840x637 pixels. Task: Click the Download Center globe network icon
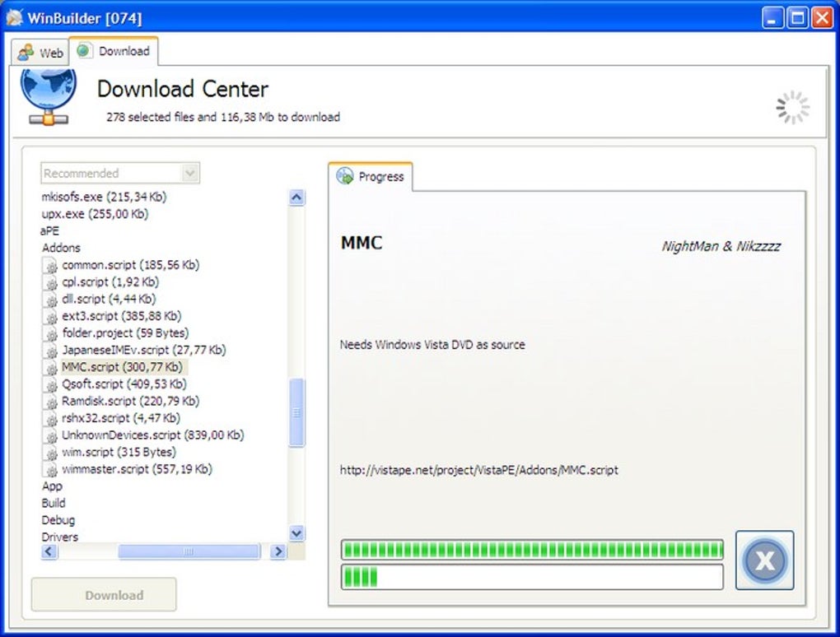pos(49,97)
